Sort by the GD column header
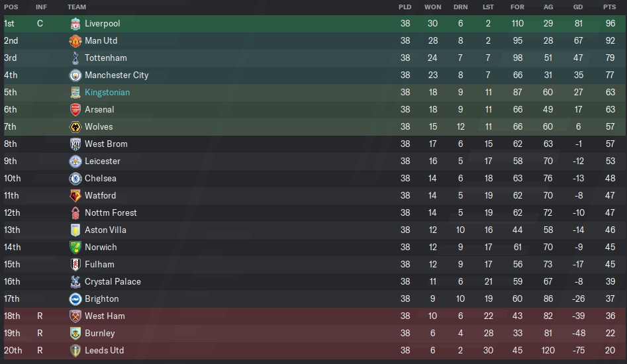Image resolution: width=627 pixels, height=364 pixels. coord(578,7)
